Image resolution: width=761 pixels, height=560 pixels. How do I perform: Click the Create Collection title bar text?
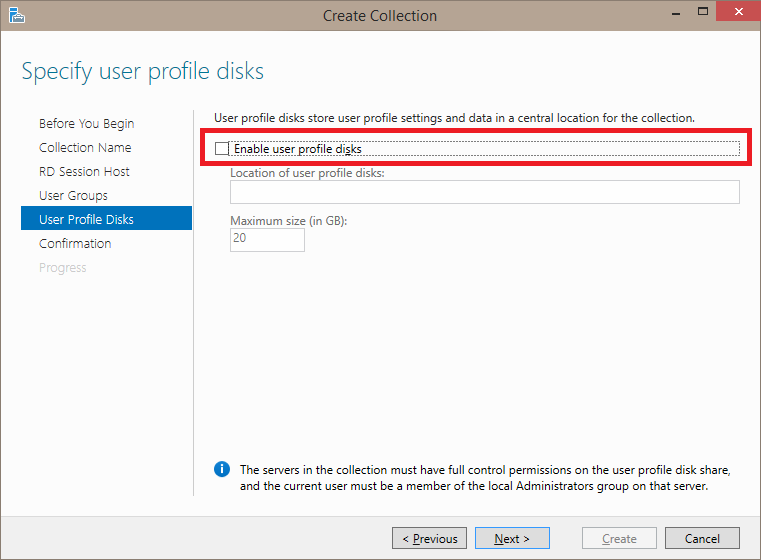pyautogui.click(x=380, y=15)
